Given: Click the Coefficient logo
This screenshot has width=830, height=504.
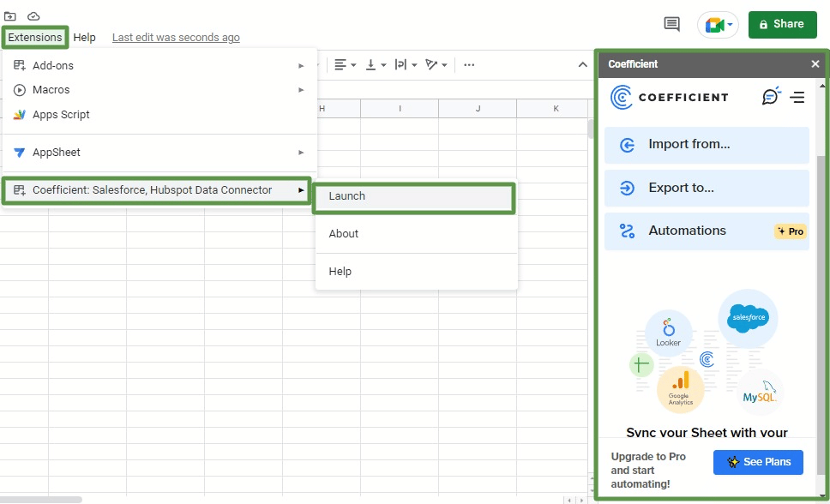Looking at the screenshot, I should 669,98.
